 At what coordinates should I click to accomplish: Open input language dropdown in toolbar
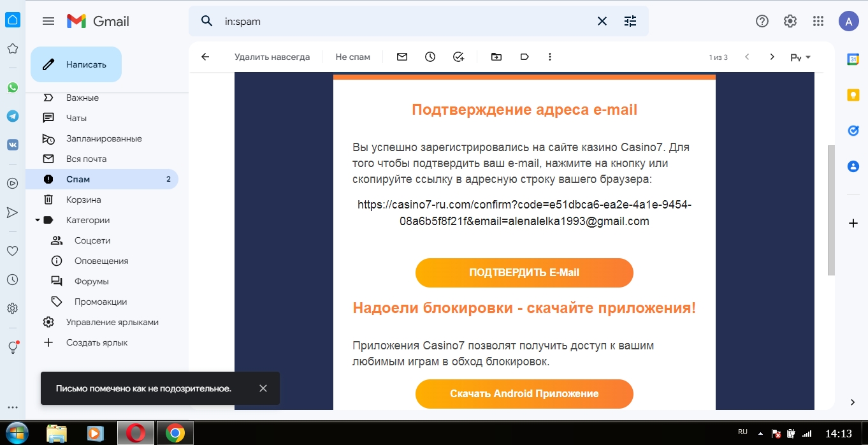[800, 57]
